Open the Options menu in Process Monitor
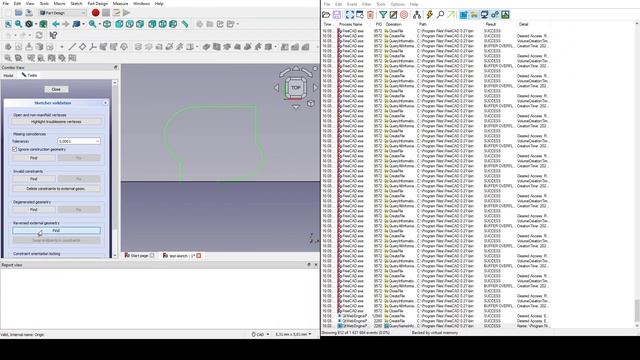The width and height of the screenshot is (640, 360). pyautogui.click(x=397, y=4)
